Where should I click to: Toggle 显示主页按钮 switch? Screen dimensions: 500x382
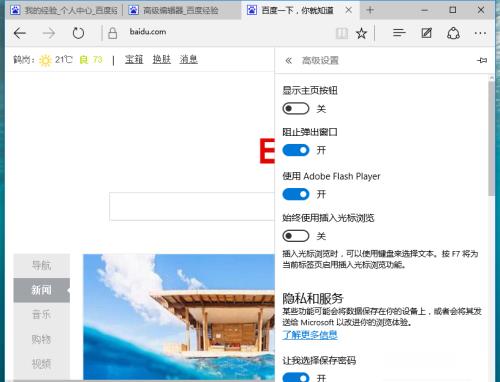[x=296, y=108]
